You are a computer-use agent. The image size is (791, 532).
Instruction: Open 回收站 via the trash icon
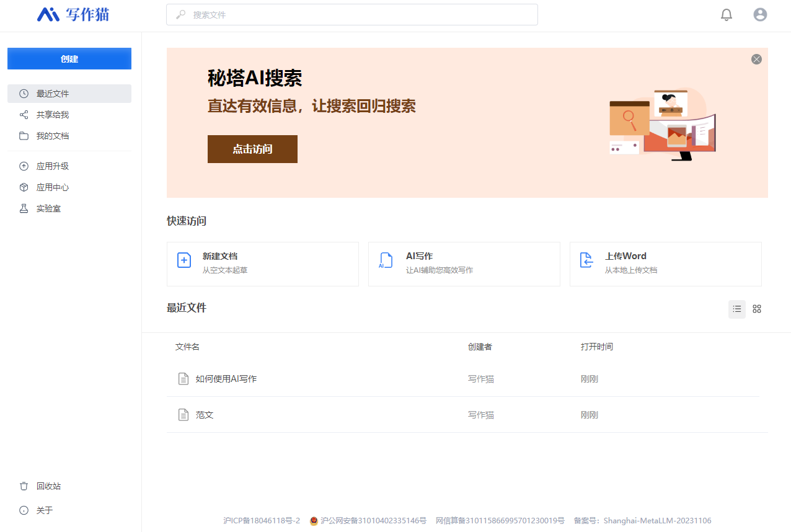[23, 485]
